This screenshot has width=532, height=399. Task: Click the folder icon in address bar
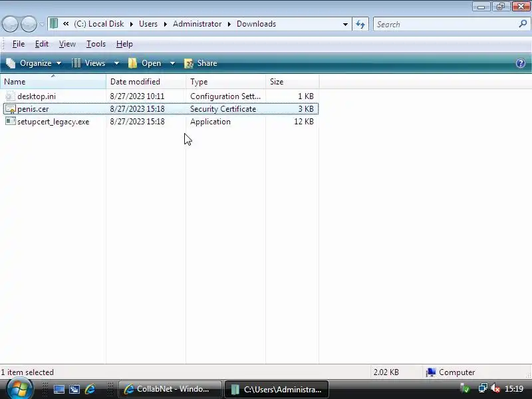coord(54,24)
